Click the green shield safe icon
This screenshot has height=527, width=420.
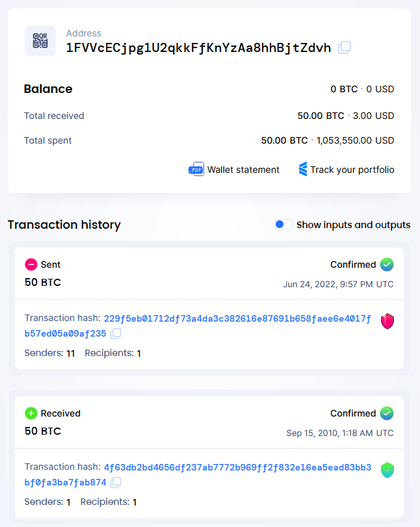(x=387, y=470)
